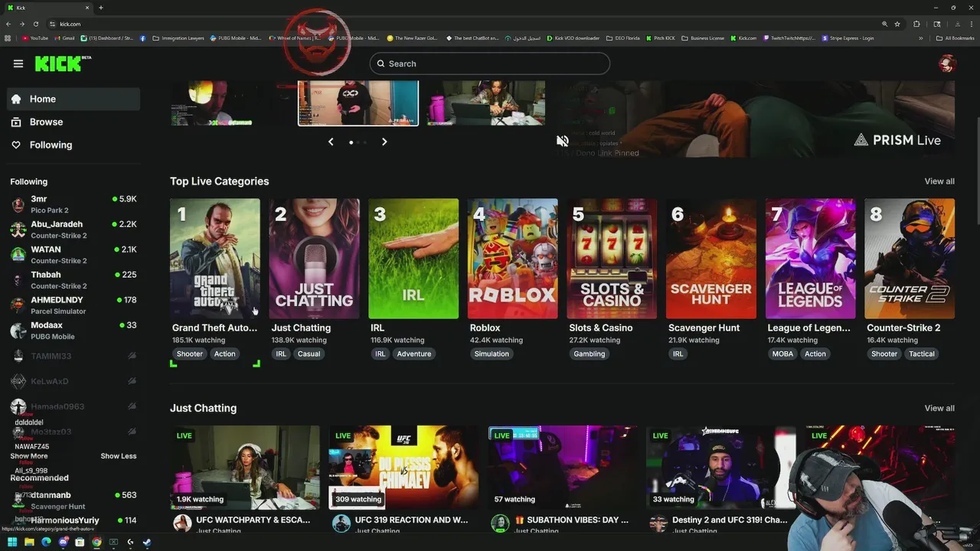980x551 pixels.
Task: Open the Counter-Strike 2 category card
Action: coord(910,259)
